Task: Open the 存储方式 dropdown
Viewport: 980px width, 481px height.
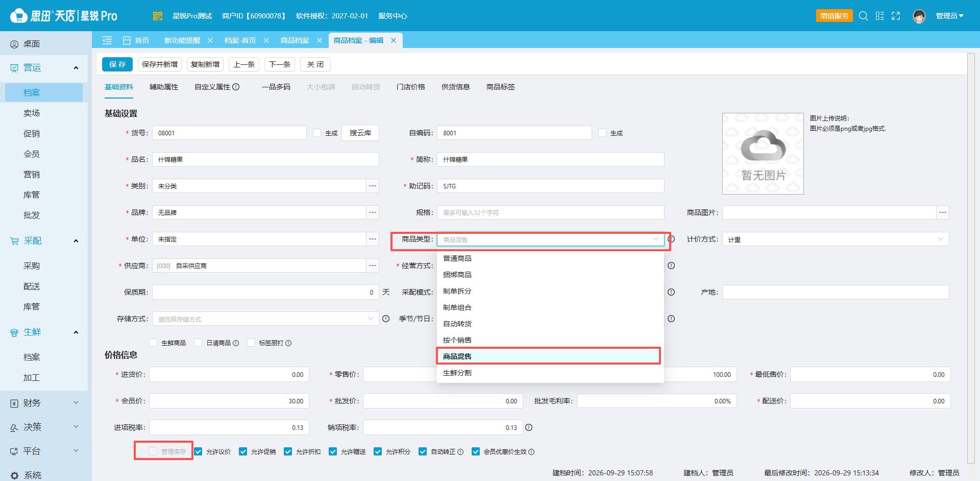Action: point(265,319)
